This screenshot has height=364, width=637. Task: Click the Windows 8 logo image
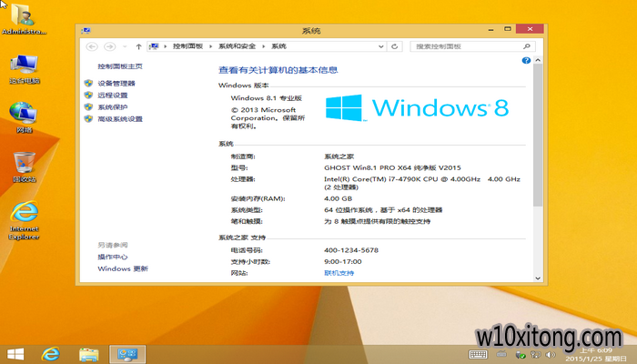(417, 108)
